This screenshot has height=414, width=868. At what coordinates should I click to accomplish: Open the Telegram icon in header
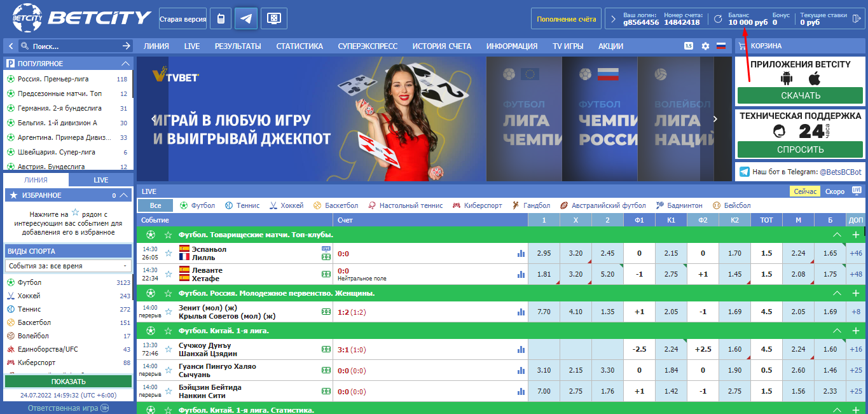pos(245,19)
